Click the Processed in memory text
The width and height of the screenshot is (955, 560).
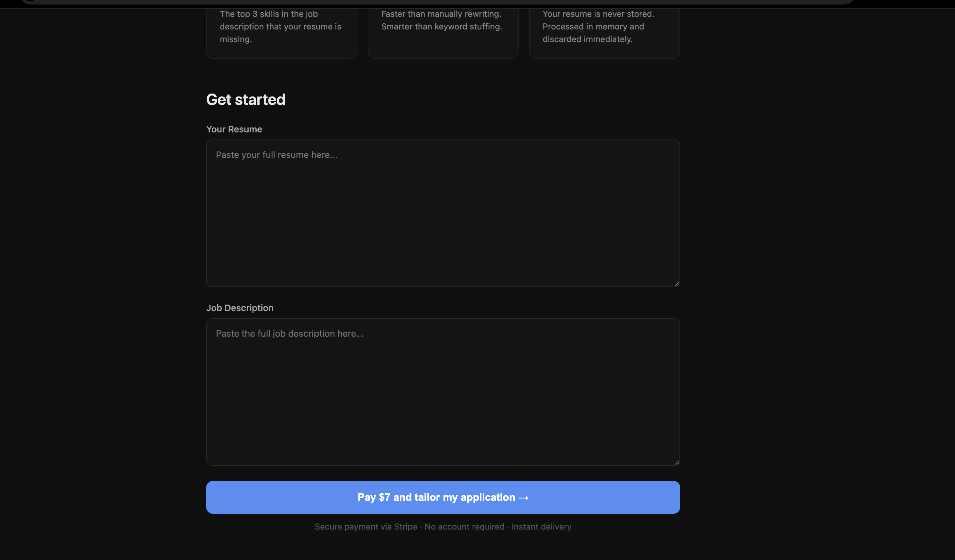[593, 27]
